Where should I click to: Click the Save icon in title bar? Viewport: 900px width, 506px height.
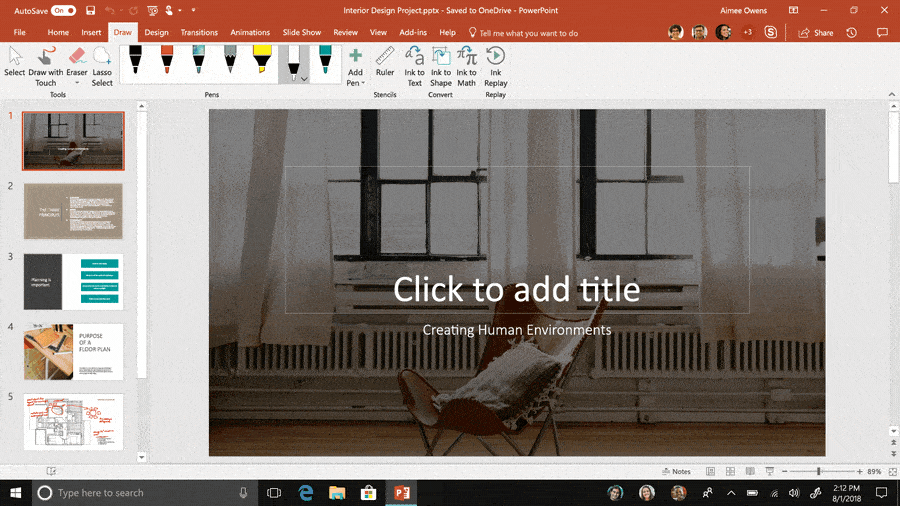(x=90, y=10)
